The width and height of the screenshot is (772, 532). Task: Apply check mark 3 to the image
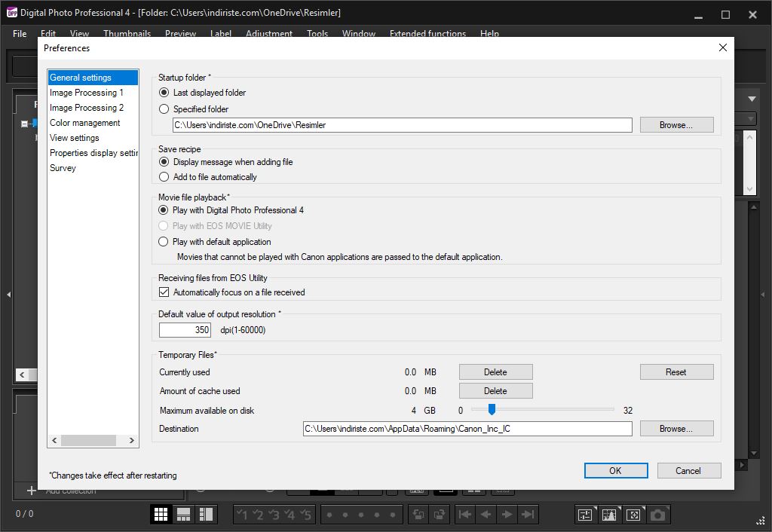pyautogui.click(x=274, y=515)
